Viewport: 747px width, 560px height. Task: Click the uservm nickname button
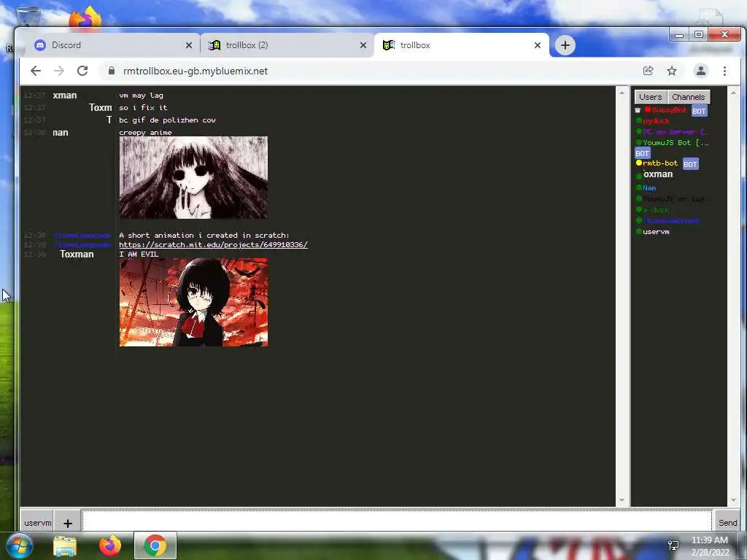[x=37, y=522]
